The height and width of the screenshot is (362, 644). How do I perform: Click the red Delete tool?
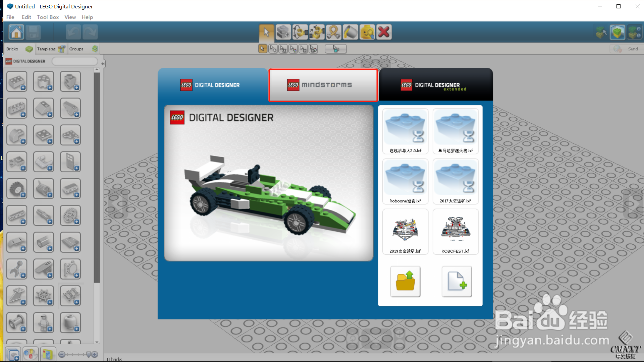tap(384, 33)
